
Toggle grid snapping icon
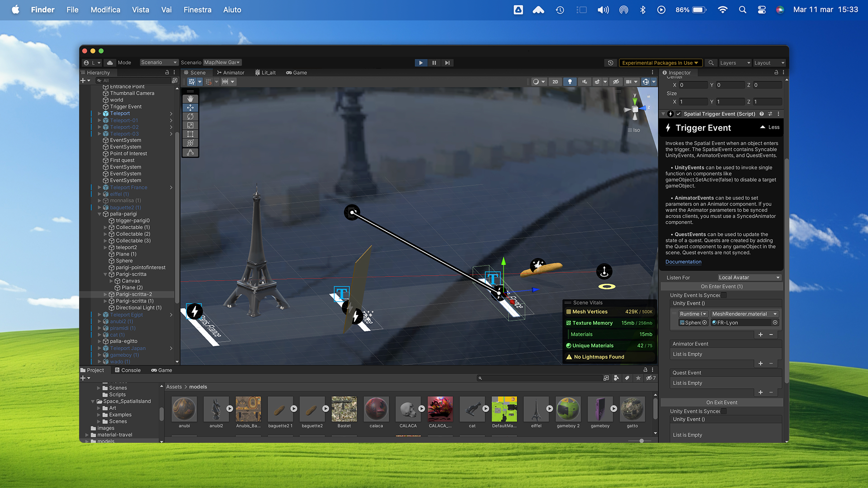point(209,82)
